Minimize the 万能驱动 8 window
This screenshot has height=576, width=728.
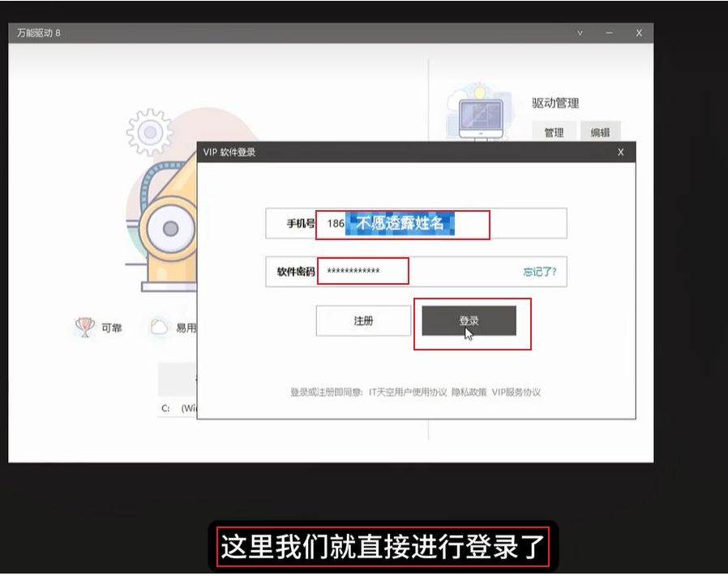[x=609, y=33]
